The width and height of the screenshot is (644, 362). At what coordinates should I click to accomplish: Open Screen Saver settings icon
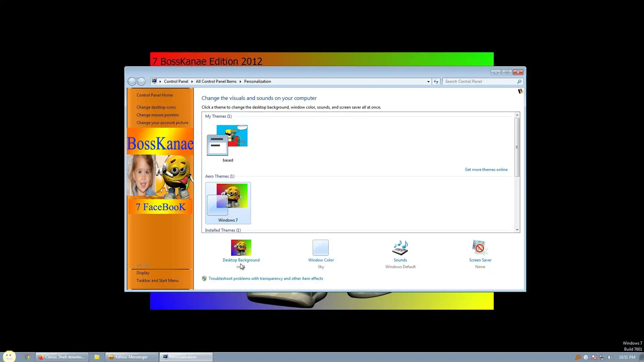pos(480,248)
